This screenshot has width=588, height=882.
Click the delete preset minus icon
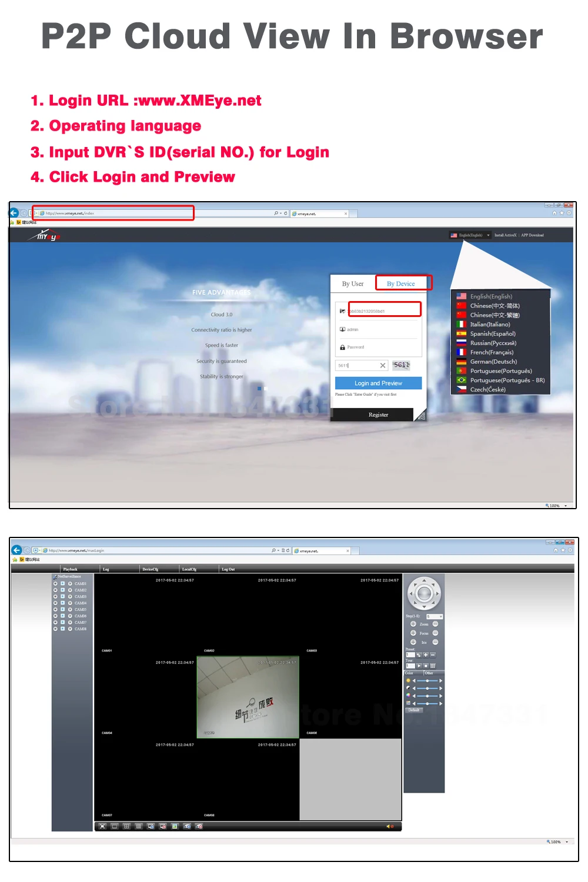(433, 655)
